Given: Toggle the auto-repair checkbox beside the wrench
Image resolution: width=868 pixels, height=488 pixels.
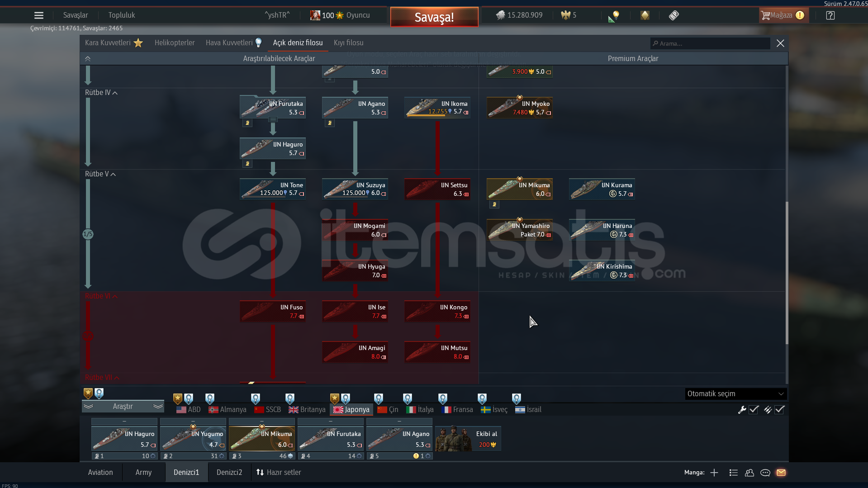Looking at the screenshot, I should [x=754, y=410].
